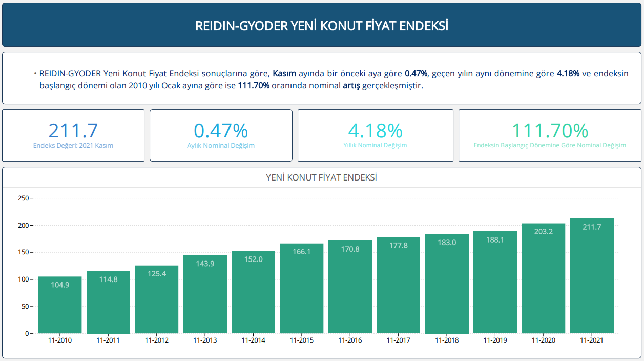
Task: Select the "Endeks Değeri: 2021 Kasım" caption
Action: click(x=73, y=146)
